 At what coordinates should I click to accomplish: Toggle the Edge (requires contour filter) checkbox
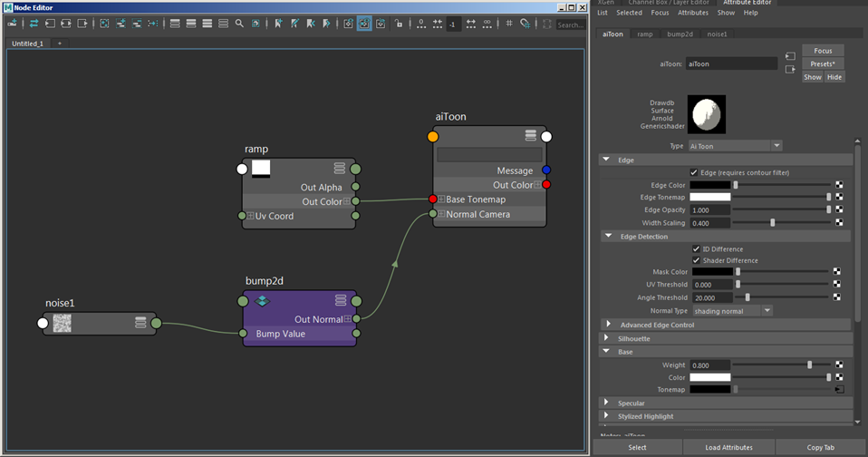[x=695, y=172]
